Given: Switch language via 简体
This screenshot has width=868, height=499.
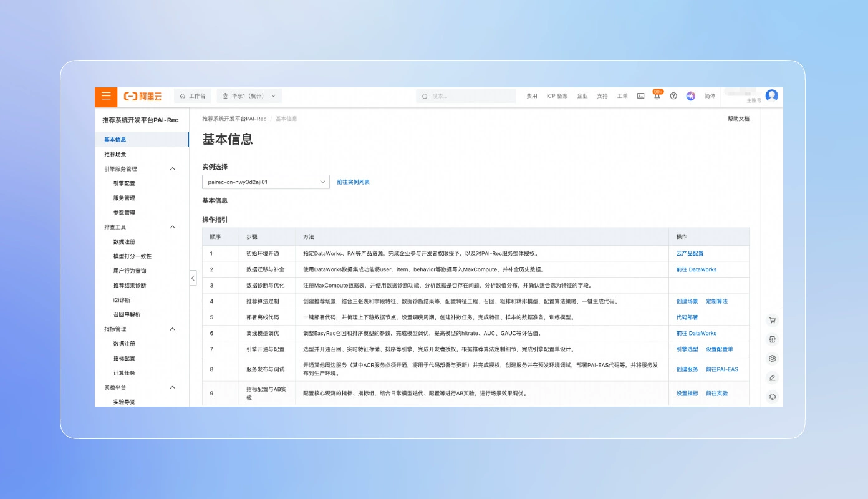Looking at the screenshot, I should point(710,96).
